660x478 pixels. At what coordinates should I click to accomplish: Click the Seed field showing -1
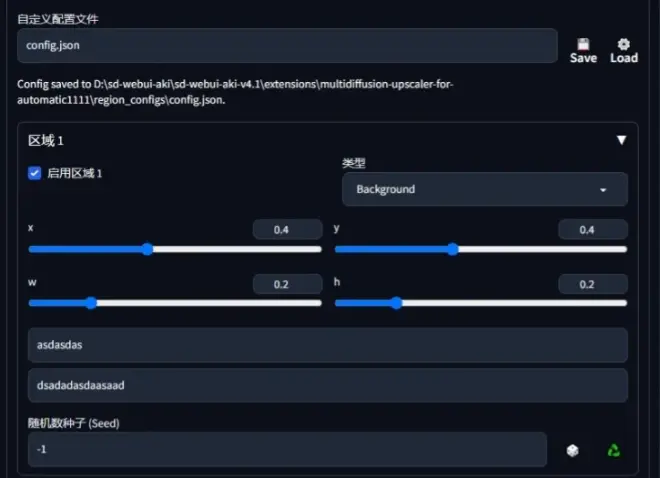287,449
